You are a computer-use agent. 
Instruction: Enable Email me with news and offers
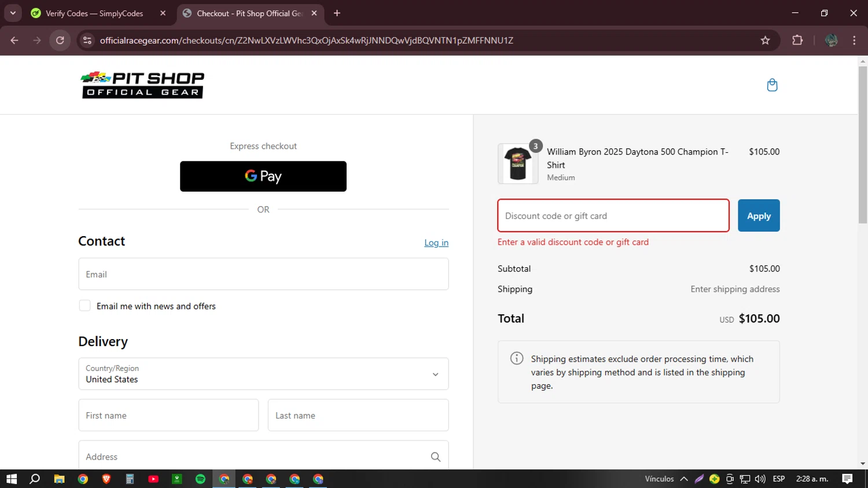click(x=84, y=306)
